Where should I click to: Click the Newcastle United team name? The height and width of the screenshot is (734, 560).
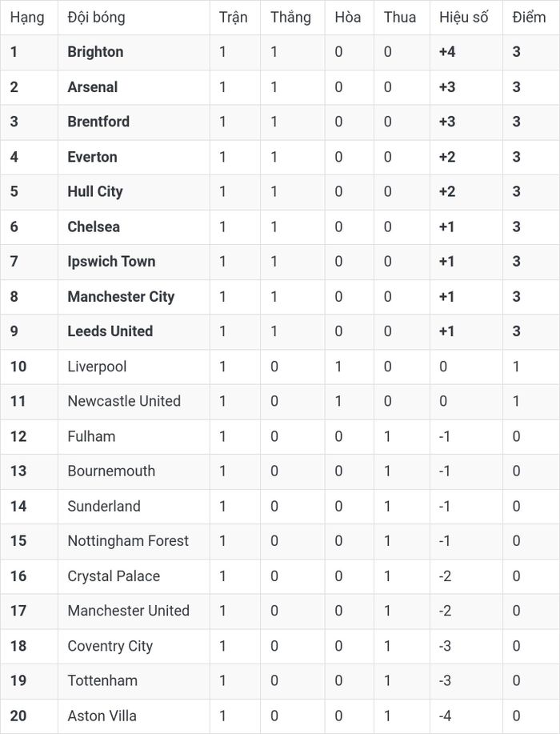124,401
